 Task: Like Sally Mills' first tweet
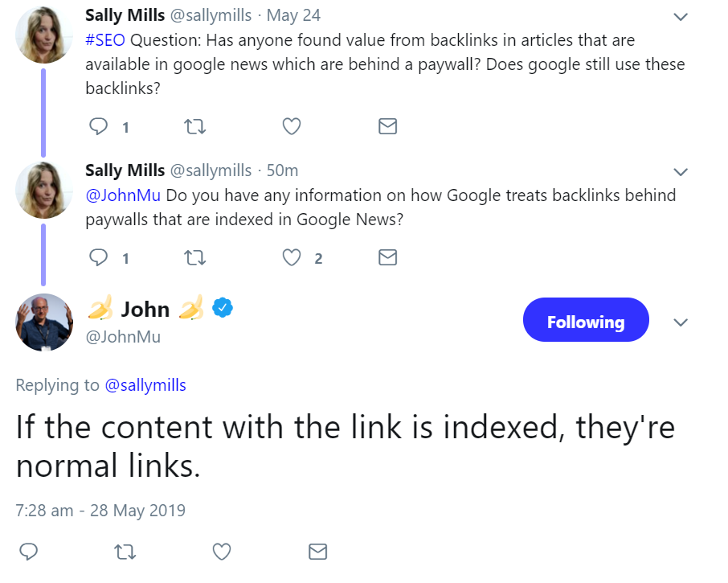pos(291,126)
